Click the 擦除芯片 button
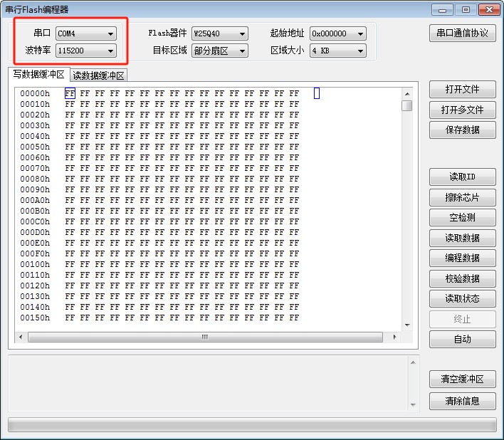The width and height of the screenshot is (504, 440). [x=462, y=197]
